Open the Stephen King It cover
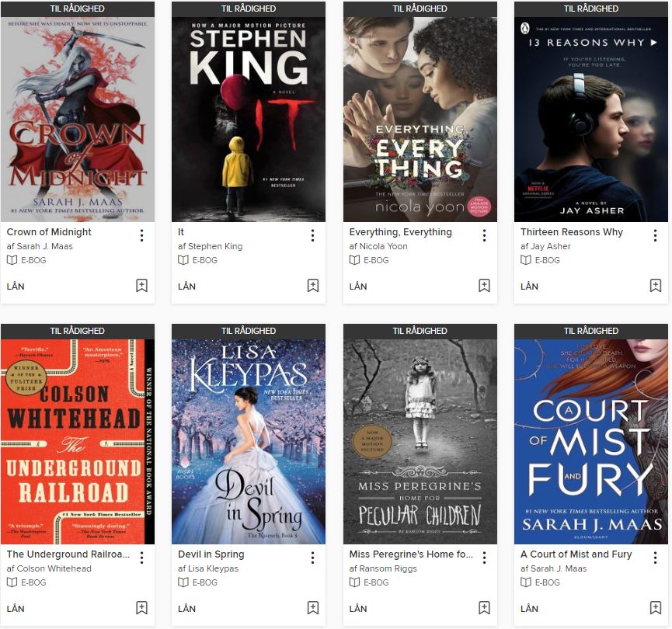 coord(249,119)
